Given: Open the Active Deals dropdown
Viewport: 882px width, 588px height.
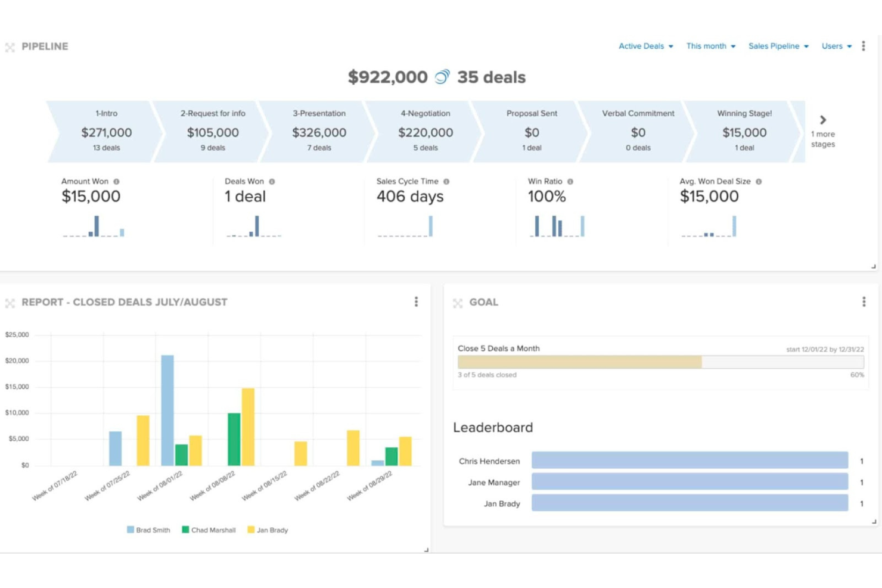Looking at the screenshot, I should coord(645,46).
